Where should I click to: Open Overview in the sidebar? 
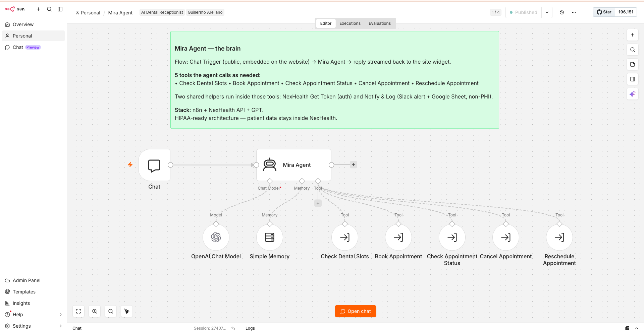[x=33, y=24]
